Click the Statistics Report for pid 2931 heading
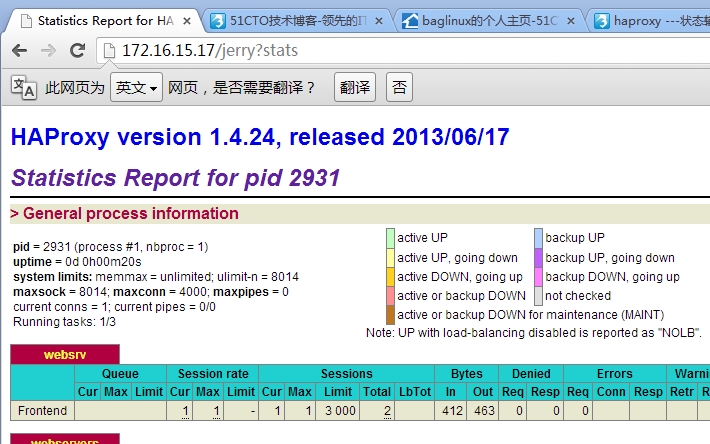The image size is (710, 444). (176, 177)
